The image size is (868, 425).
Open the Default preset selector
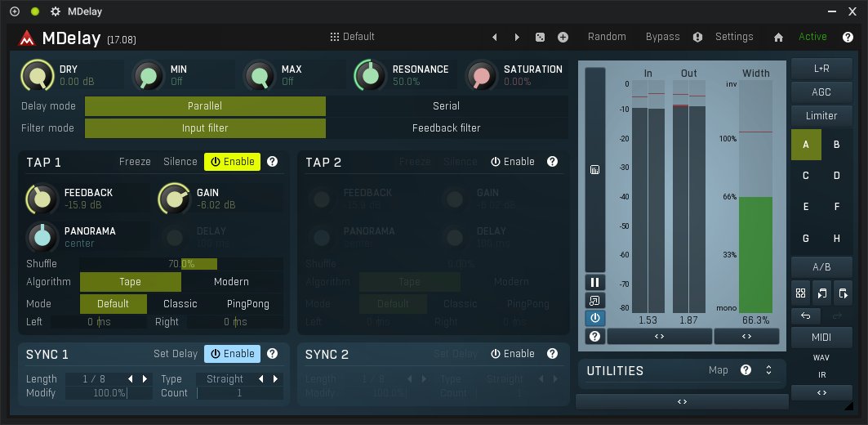tap(352, 37)
